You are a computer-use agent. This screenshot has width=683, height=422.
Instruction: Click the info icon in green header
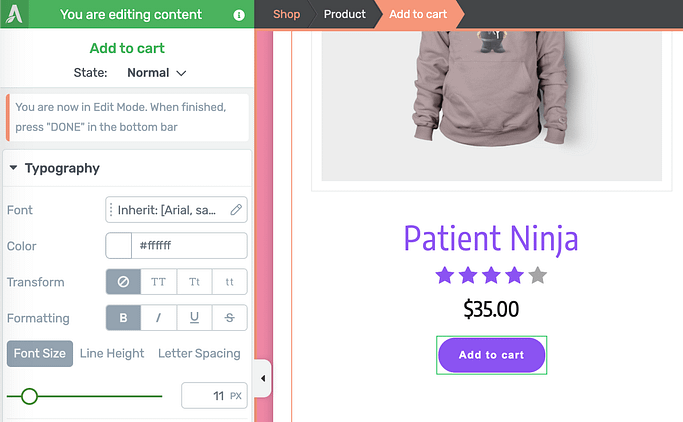pyautogui.click(x=238, y=15)
